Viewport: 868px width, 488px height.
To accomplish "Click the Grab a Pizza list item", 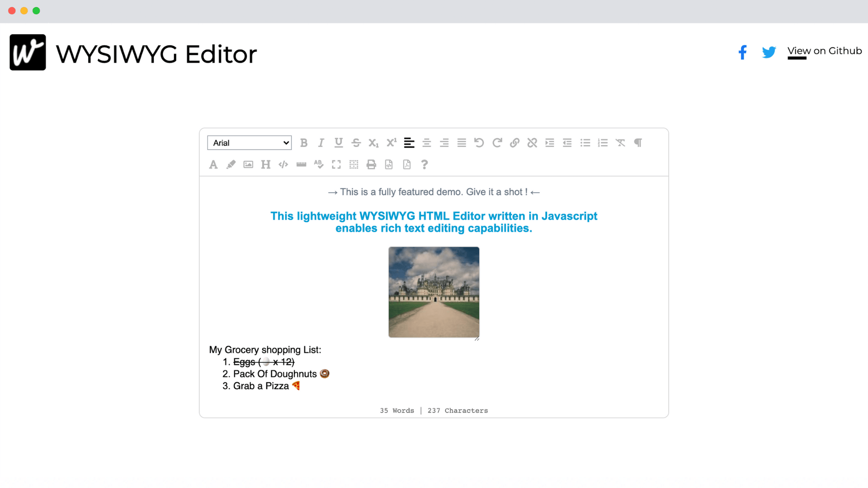I will coord(267,386).
